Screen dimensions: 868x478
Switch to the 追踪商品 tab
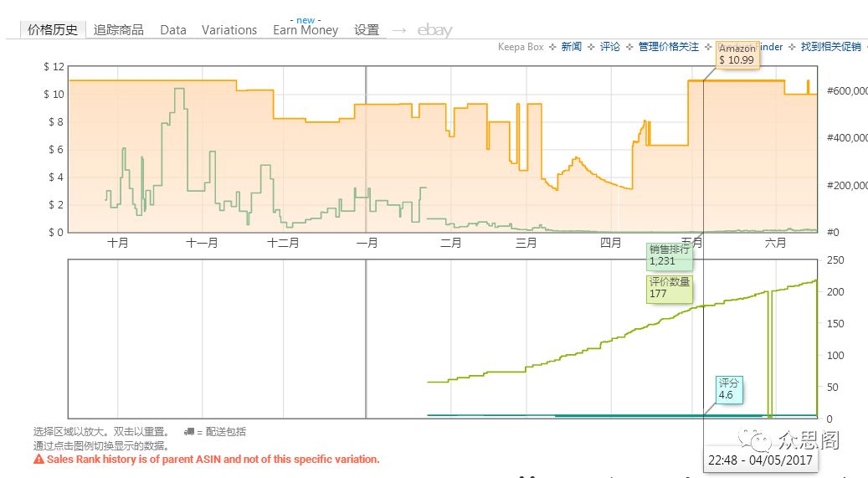tap(119, 30)
